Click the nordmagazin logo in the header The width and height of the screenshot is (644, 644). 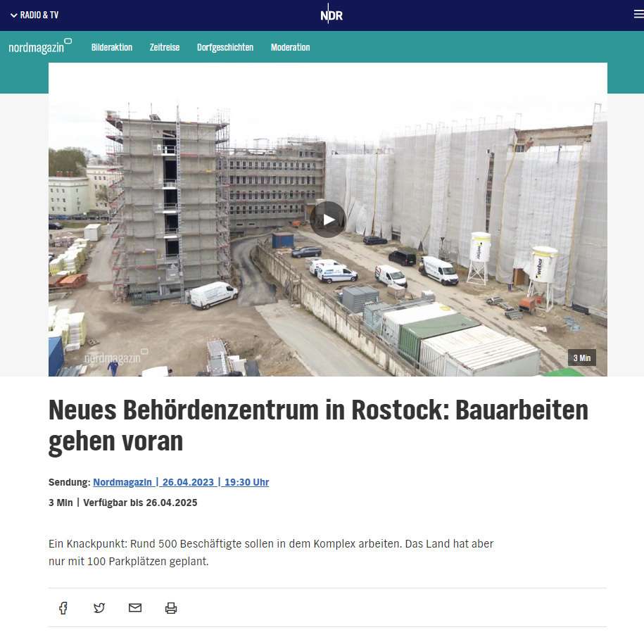pos(35,46)
